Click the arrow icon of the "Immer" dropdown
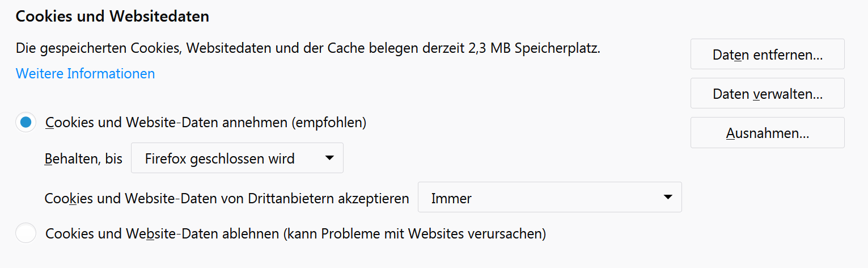Screen dimensions: 868x268 click(667, 197)
